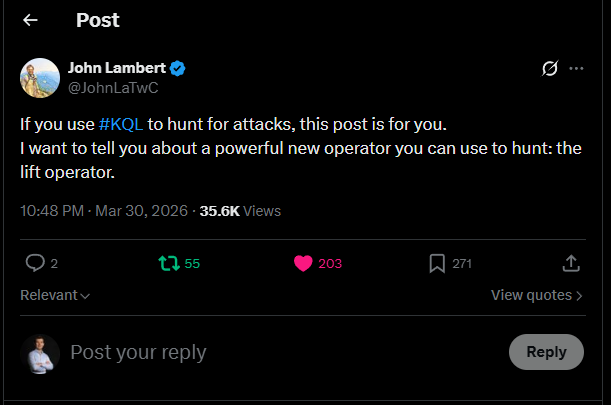Click the share upload icon

click(x=571, y=263)
